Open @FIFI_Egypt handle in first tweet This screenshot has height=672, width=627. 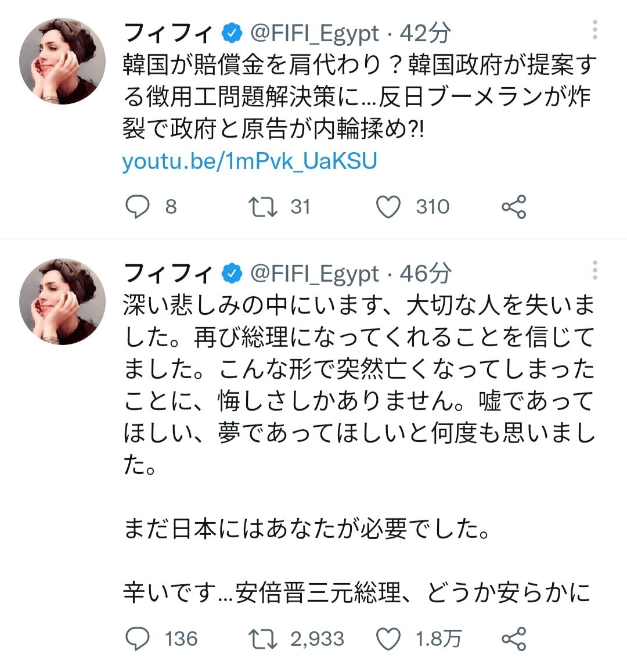pyautogui.click(x=315, y=34)
